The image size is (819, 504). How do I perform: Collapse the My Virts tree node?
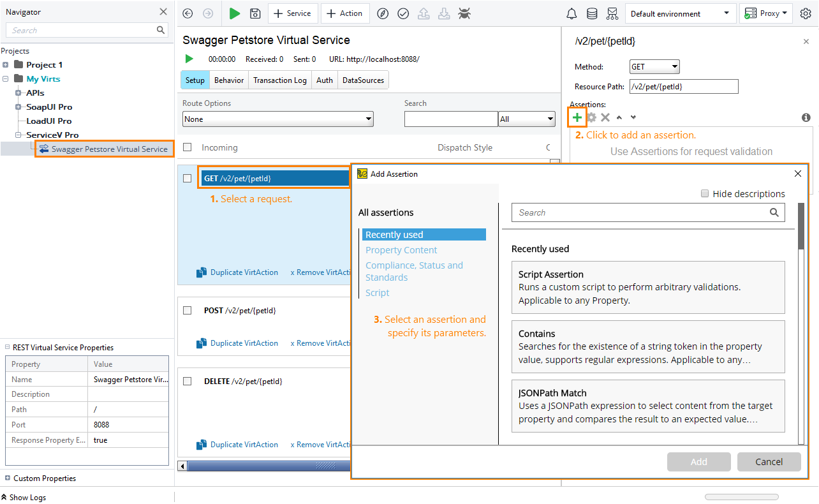(x=6, y=79)
